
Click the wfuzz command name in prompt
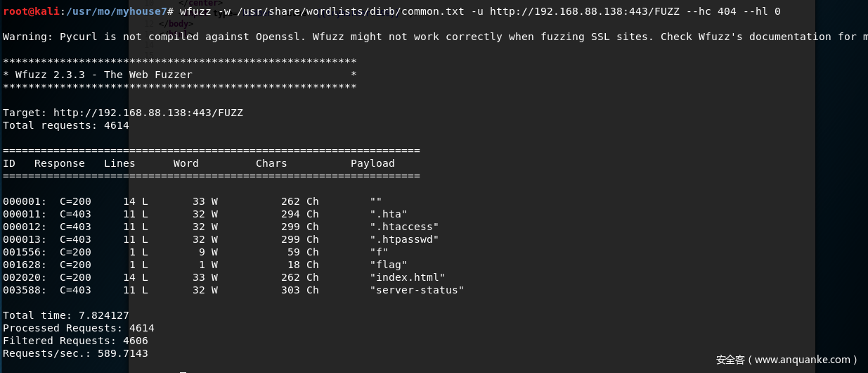(195, 11)
